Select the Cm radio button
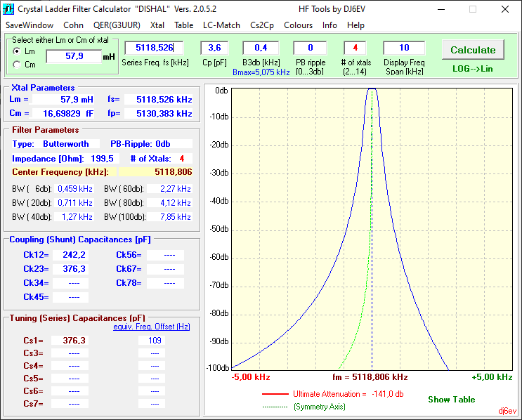The image size is (522, 420). pyautogui.click(x=17, y=64)
